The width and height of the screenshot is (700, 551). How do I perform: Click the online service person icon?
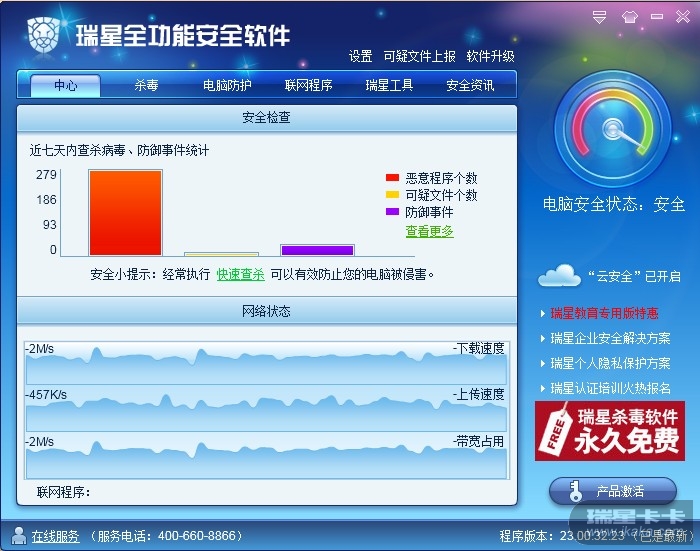(x=18, y=535)
